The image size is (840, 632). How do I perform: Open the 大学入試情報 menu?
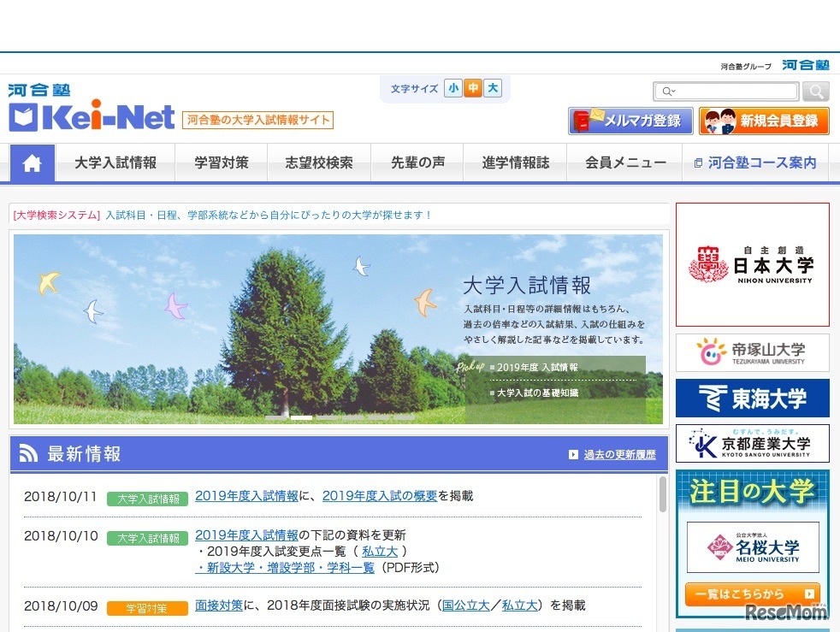click(115, 163)
